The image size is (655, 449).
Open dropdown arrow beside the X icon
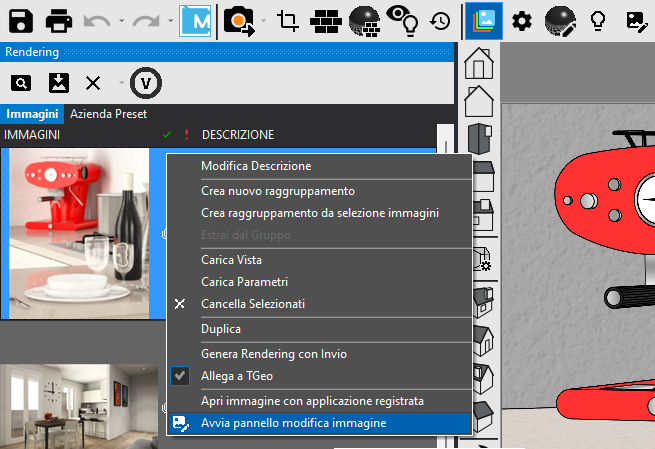(x=122, y=83)
